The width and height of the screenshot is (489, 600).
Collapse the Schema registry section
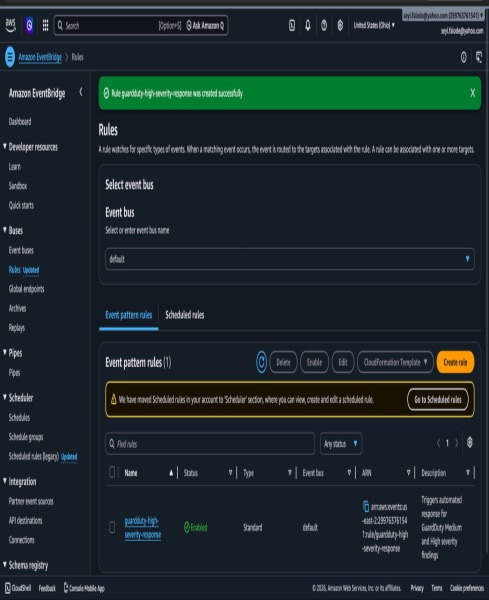coord(5,564)
